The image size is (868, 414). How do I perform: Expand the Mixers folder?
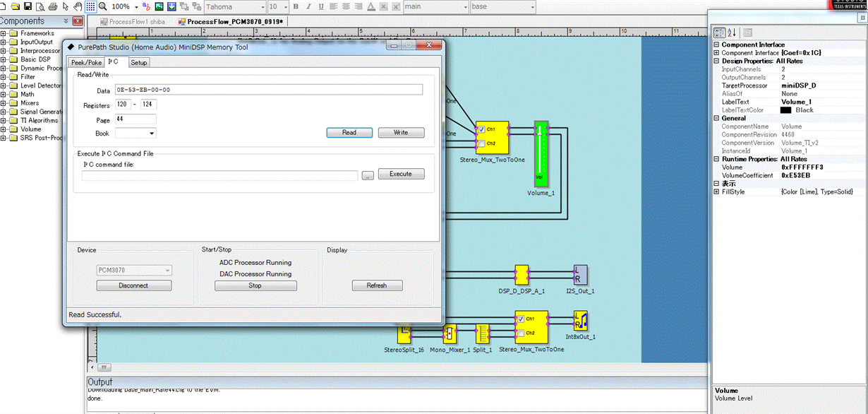(x=4, y=103)
